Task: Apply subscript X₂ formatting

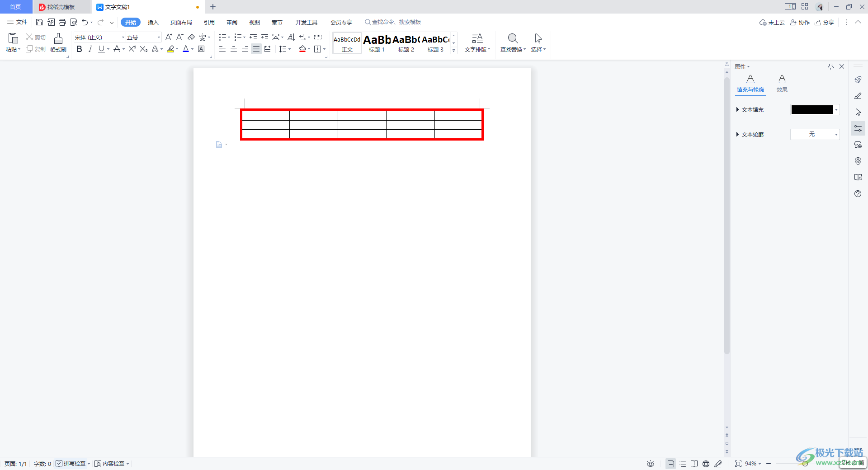Action: tap(144, 49)
